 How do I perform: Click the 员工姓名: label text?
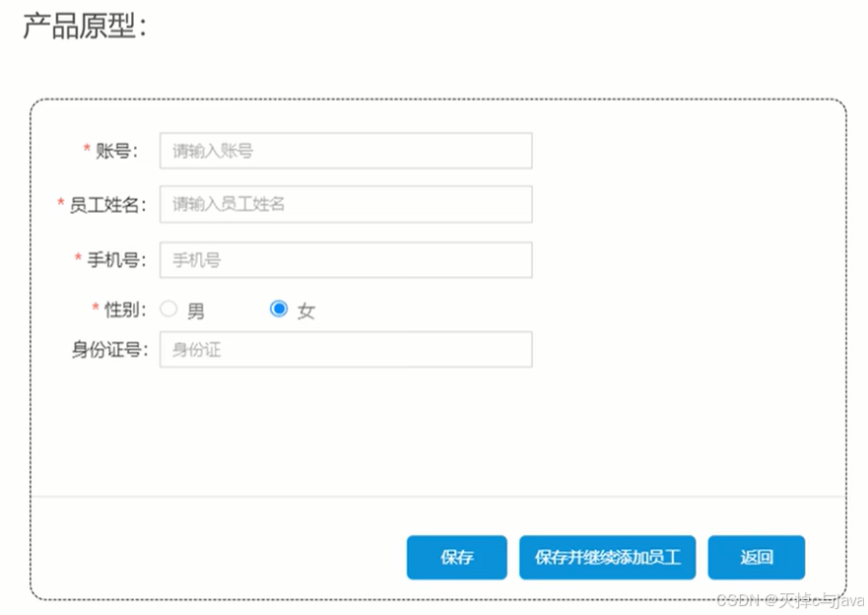pyautogui.click(x=107, y=204)
